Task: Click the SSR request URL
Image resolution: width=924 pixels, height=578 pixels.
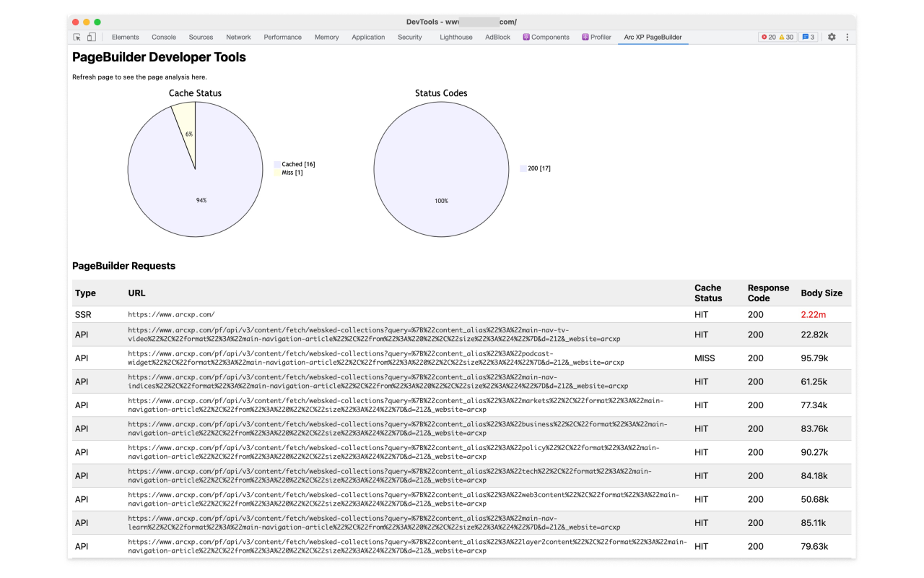Action: [x=171, y=315]
